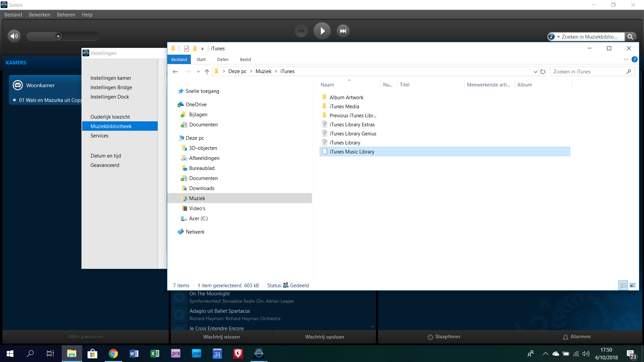Click the Slaaptimer button
Image resolution: width=644 pixels, height=362 pixels.
(444, 337)
